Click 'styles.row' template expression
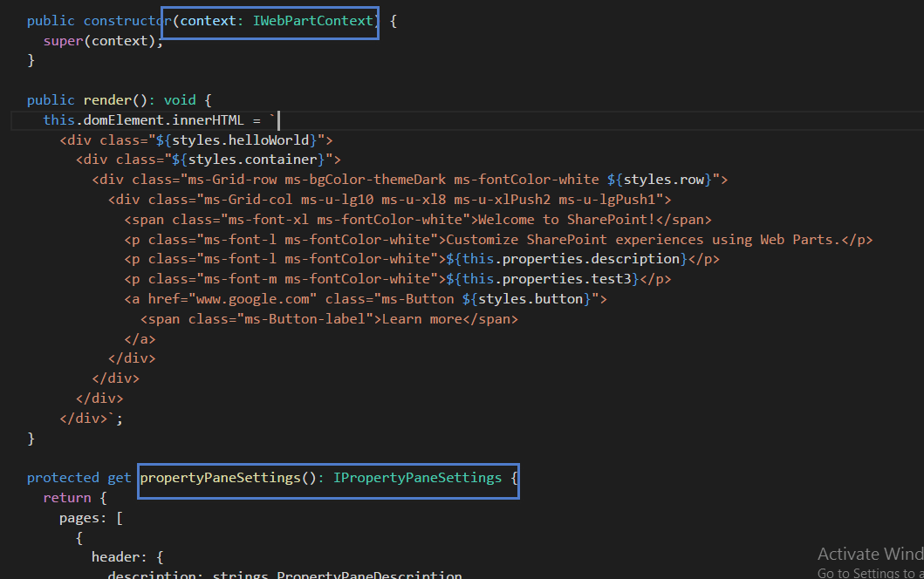The width and height of the screenshot is (924, 579). point(663,181)
